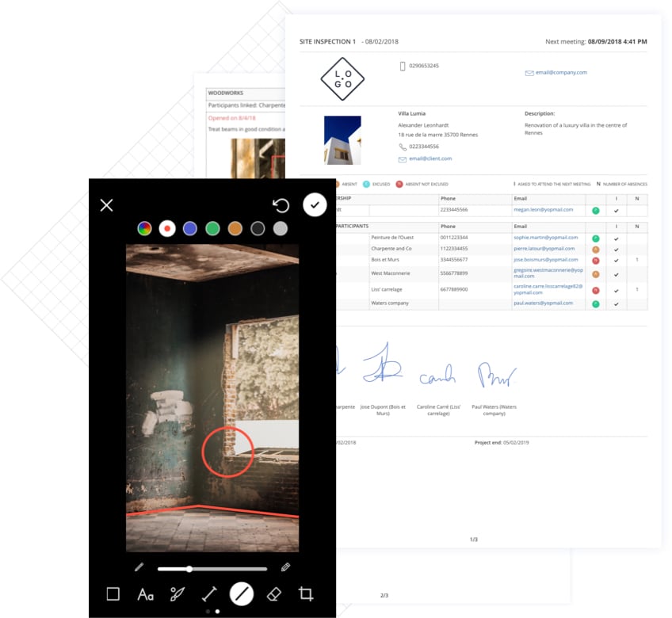Click Paul Waters' signature
The height and width of the screenshot is (618, 672).
click(x=496, y=375)
